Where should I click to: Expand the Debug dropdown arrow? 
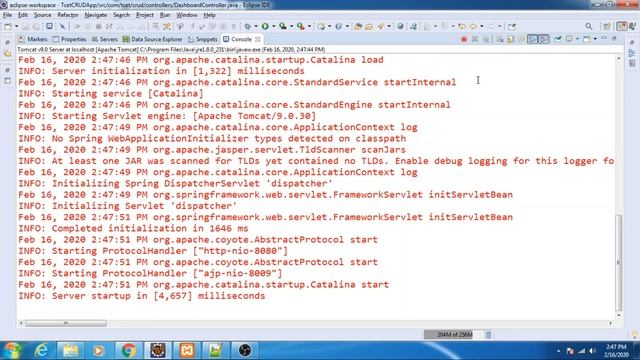(256, 27)
